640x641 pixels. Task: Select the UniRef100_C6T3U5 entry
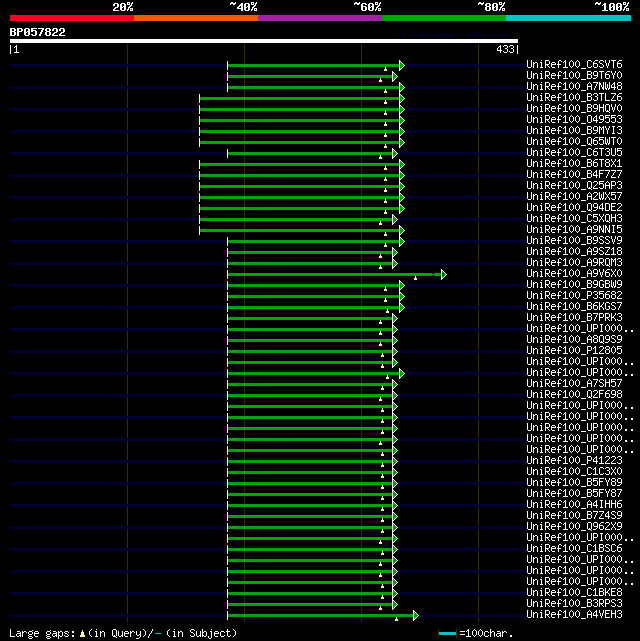point(574,153)
